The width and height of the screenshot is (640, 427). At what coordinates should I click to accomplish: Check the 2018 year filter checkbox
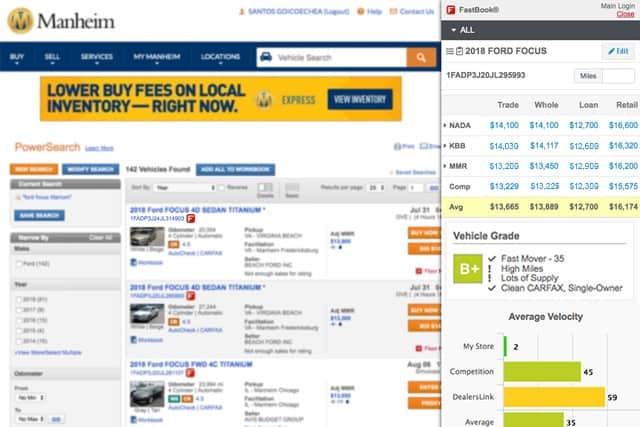pos(19,300)
